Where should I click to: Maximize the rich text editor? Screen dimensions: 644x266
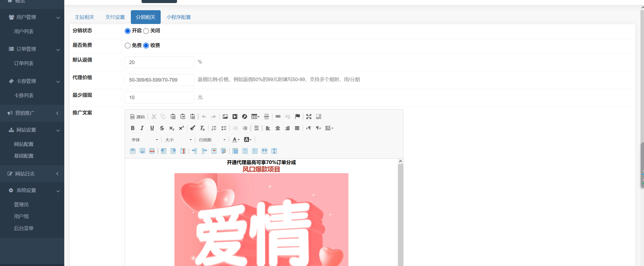point(309,117)
